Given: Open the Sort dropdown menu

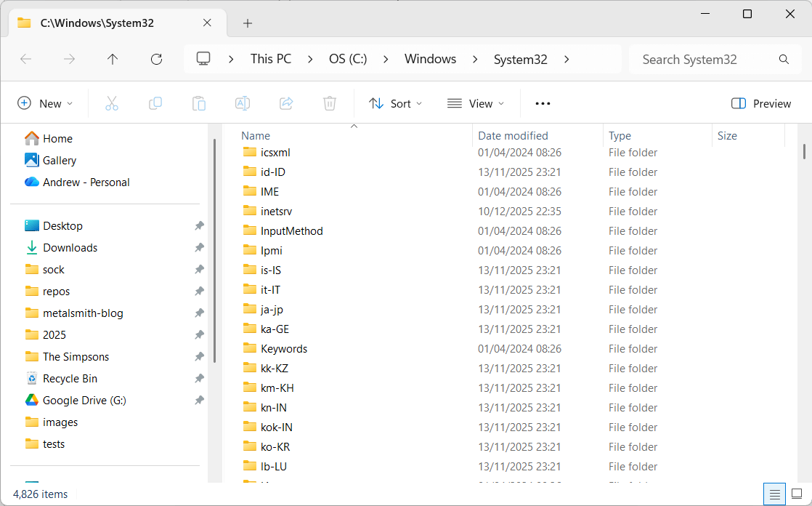Looking at the screenshot, I should [x=395, y=104].
